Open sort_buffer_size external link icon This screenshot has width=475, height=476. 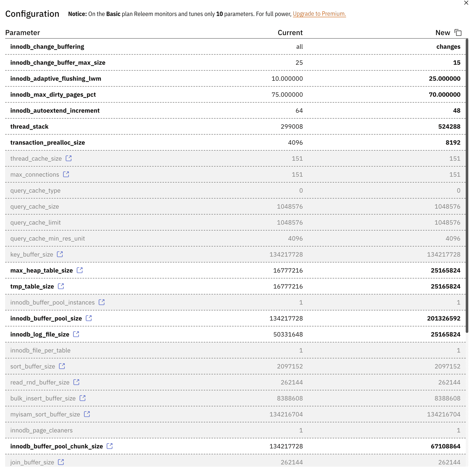(x=62, y=366)
